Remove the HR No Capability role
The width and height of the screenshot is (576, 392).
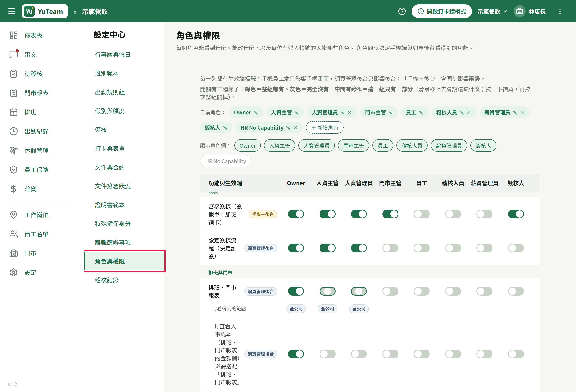pyautogui.click(x=295, y=128)
